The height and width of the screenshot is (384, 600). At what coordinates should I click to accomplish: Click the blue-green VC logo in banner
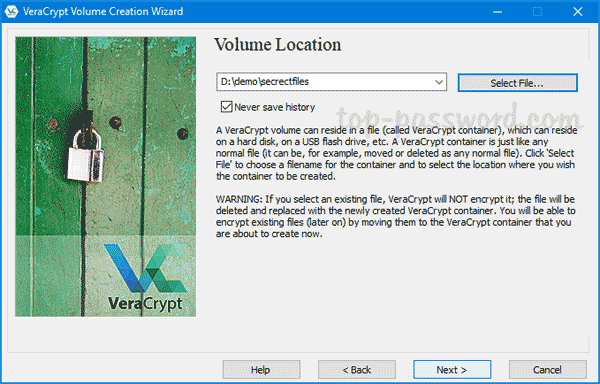tap(146, 268)
